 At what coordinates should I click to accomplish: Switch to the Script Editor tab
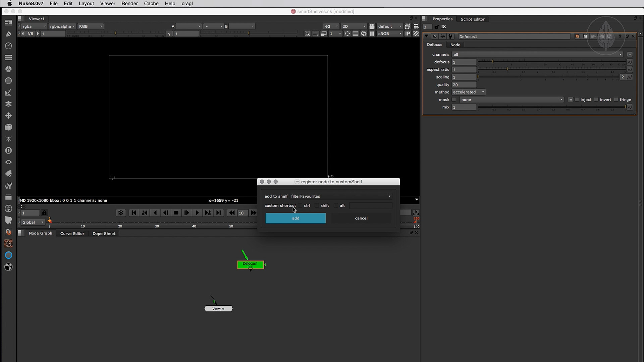point(472,19)
